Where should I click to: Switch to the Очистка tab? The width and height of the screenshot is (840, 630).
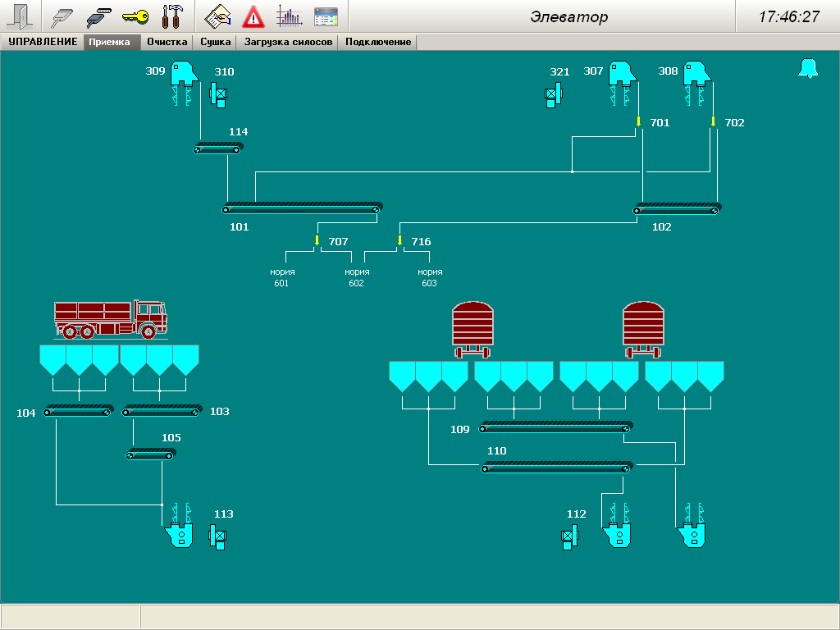167,42
